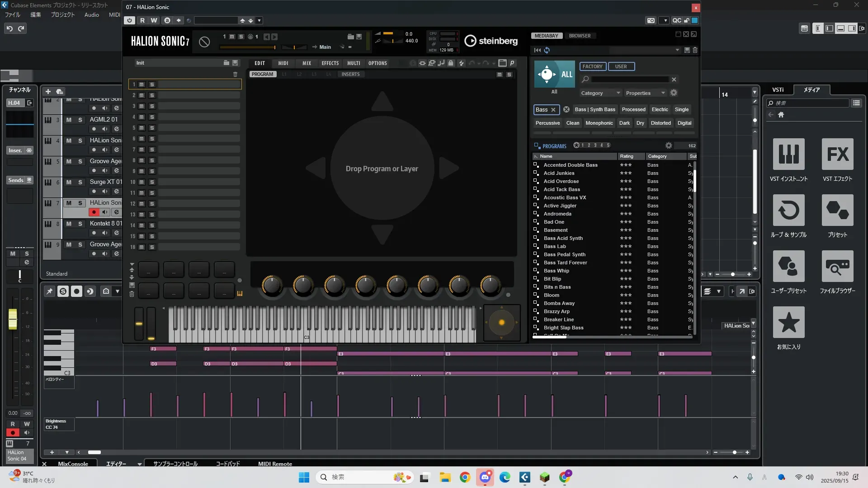Select the Monophonic attribute tag

[599, 123]
